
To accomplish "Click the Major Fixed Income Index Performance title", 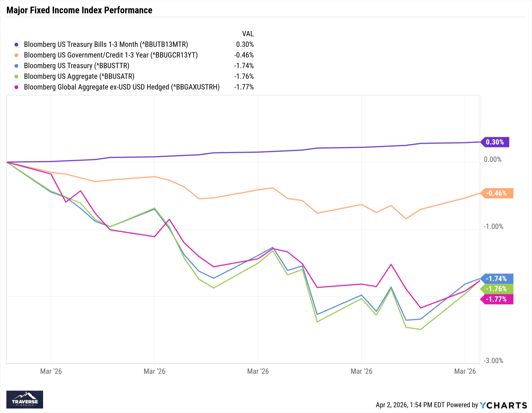I will (x=79, y=10).
